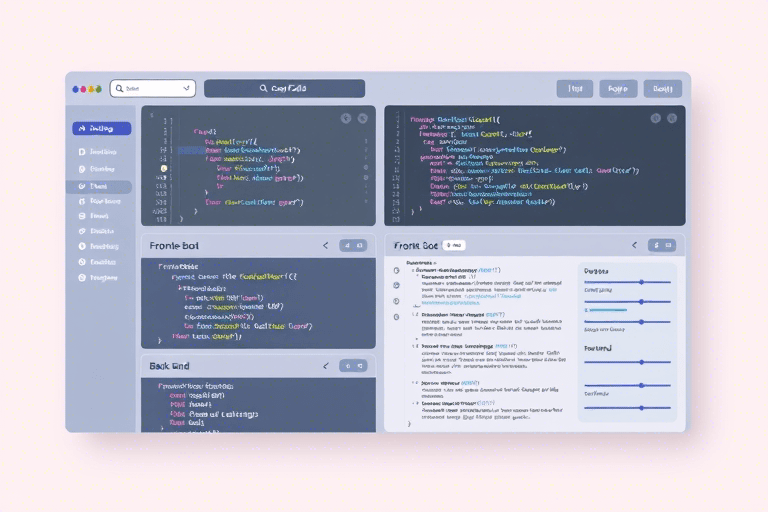Click the last round icon in top-left code panel
Image resolution: width=768 pixels, height=512 pixels.
(362, 118)
